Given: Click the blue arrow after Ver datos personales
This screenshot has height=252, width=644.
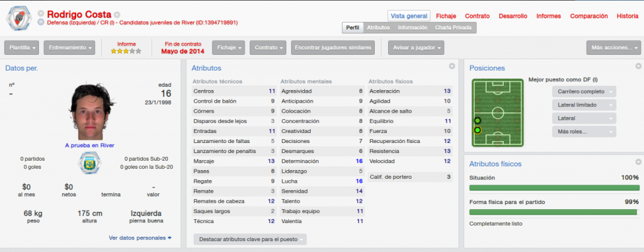Looking at the screenshot, I should [170, 238].
